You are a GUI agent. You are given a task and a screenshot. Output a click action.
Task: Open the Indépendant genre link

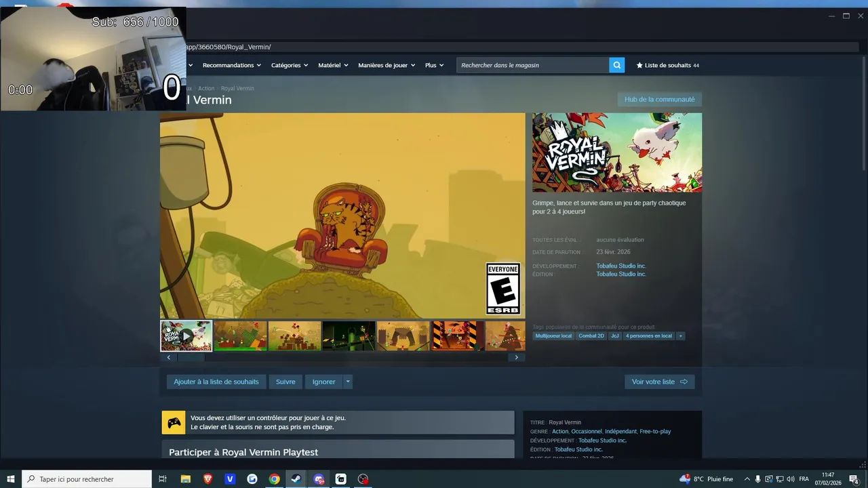621,431
